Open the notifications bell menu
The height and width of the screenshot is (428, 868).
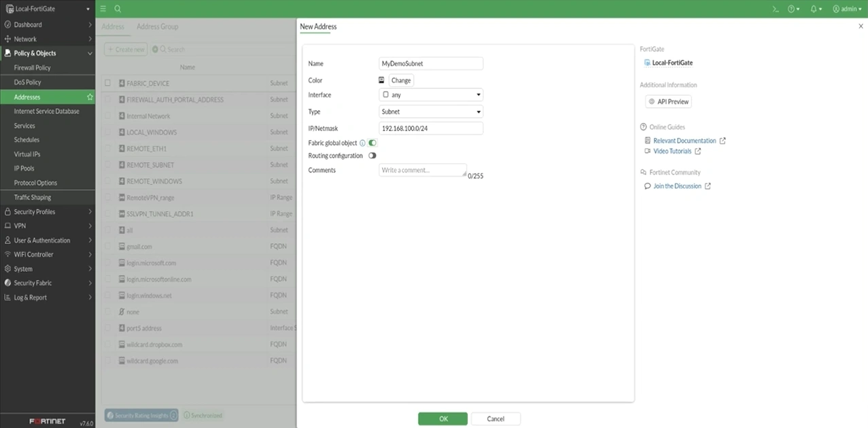(x=816, y=9)
